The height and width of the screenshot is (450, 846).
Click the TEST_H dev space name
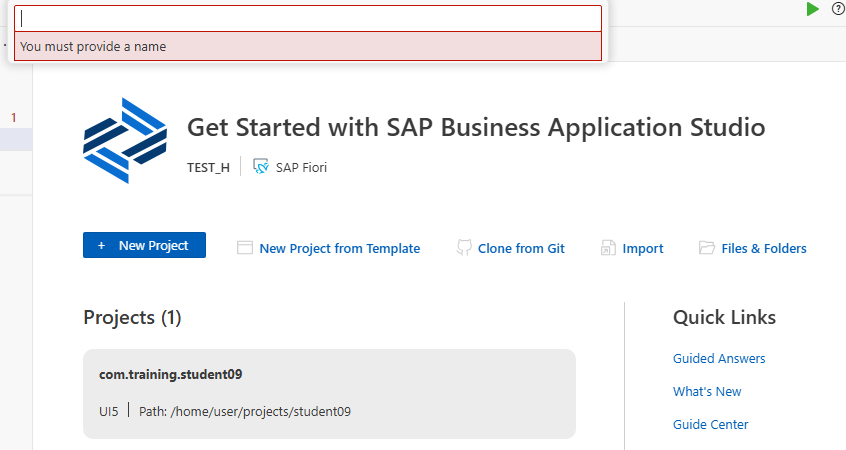[208, 168]
